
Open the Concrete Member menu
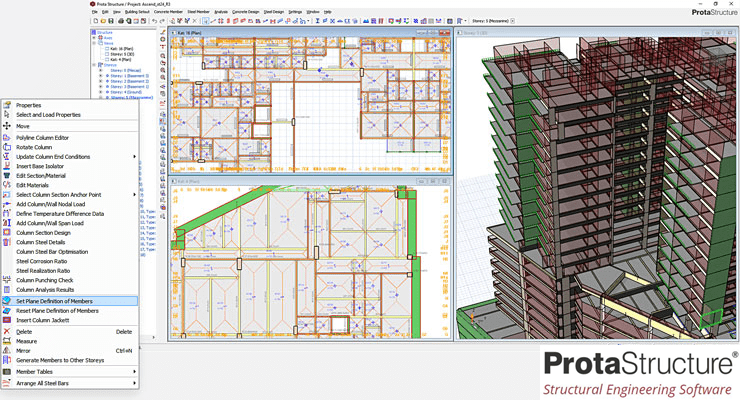168,12
